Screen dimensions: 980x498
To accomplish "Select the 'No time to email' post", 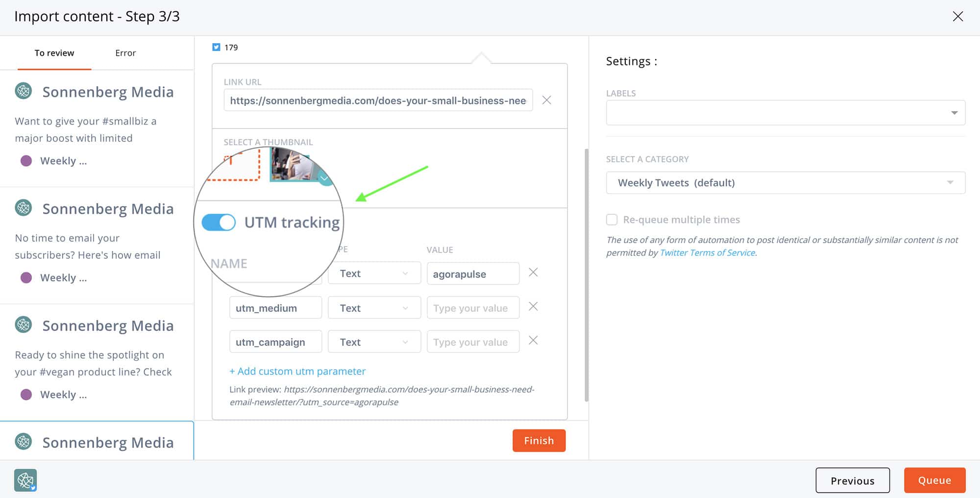I will click(x=97, y=246).
